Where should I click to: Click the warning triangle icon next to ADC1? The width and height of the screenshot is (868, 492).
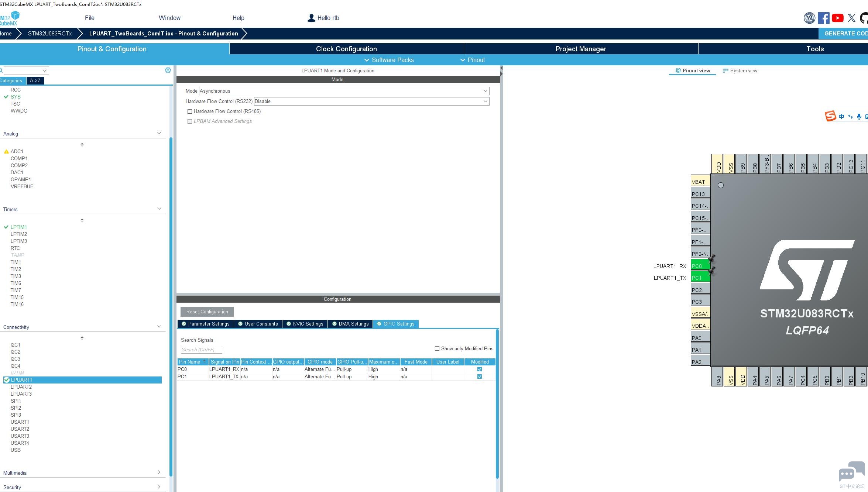point(6,151)
